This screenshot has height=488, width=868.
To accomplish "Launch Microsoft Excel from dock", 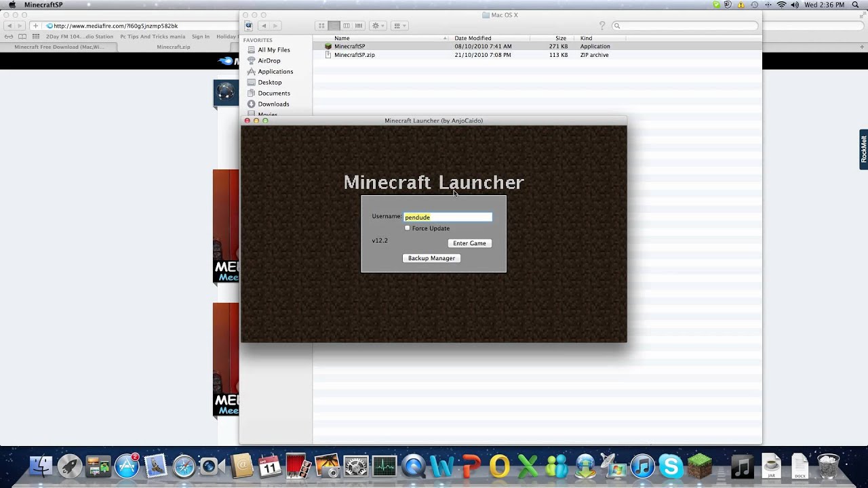I will coord(528,466).
